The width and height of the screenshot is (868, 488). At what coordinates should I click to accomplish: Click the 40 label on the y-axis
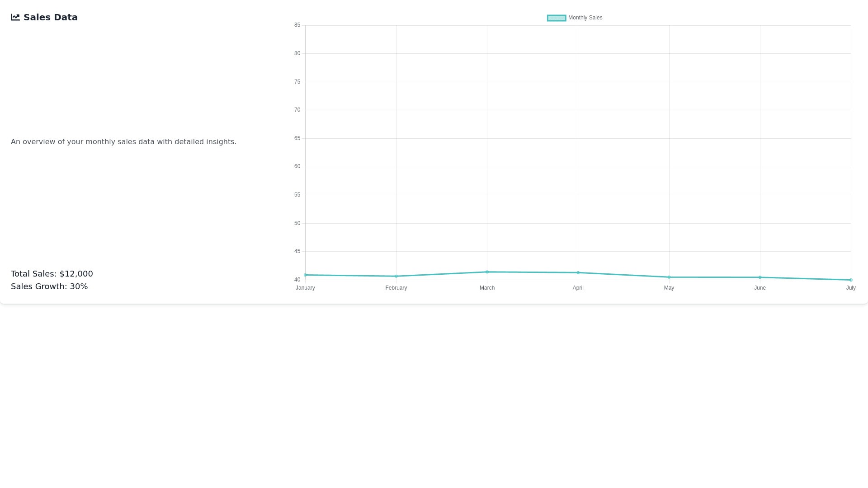coord(297,280)
